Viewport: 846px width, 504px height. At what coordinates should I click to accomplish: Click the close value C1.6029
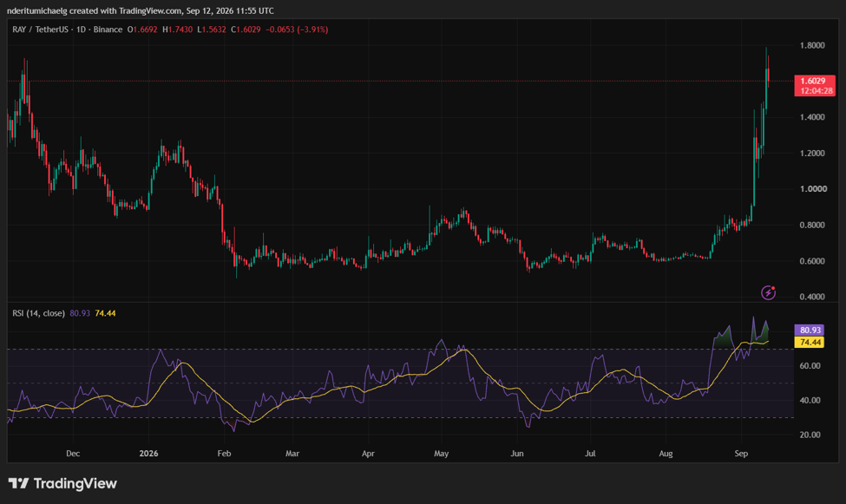click(246, 29)
